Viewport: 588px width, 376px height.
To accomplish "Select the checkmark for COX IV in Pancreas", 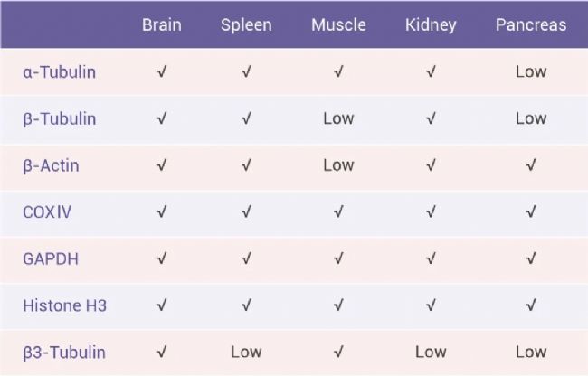I will [531, 212].
